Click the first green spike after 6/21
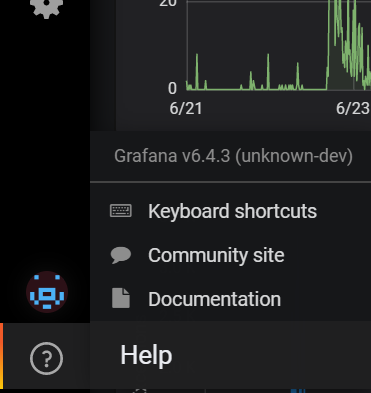 197,71
